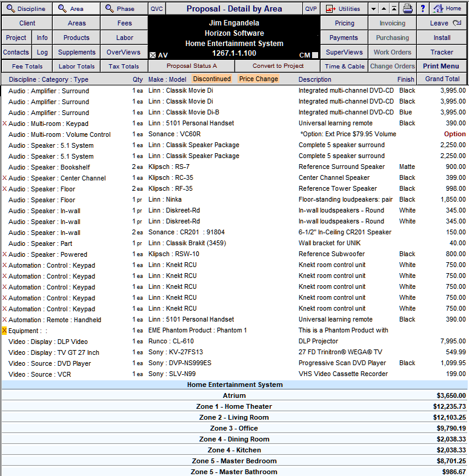This screenshot has height=476, width=469.
Task: Click the yellow-highlighted X on Equipment row
Action: click(x=5, y=331)
